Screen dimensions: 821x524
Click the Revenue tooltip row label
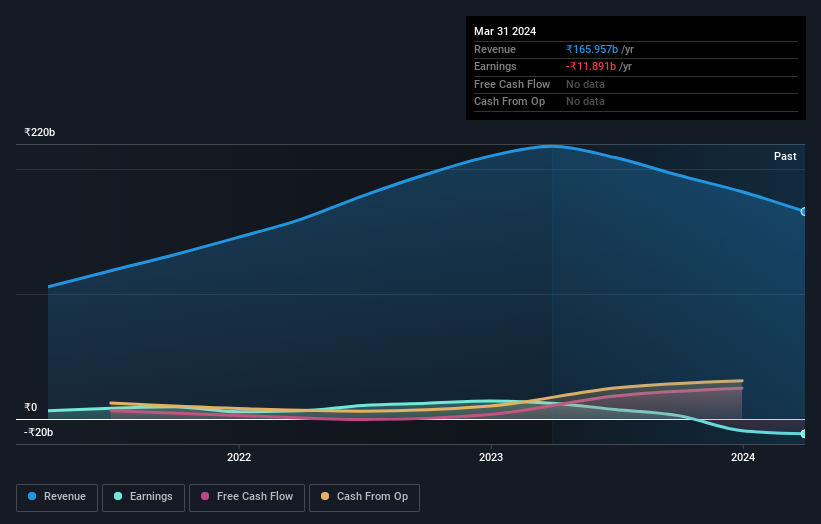(x=495, y=49)
